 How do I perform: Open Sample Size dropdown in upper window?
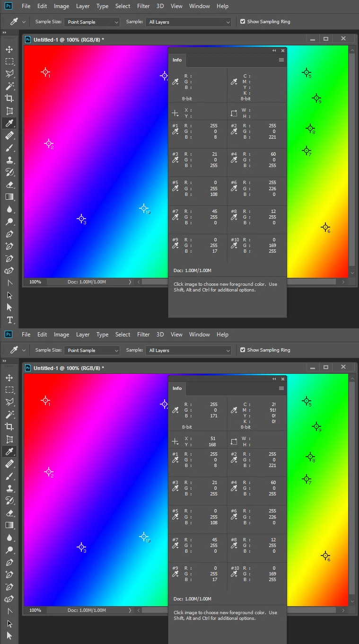click(92, 22)
